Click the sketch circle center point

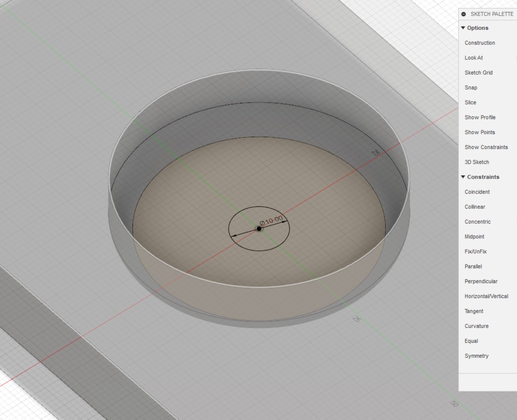pos(259,229)
